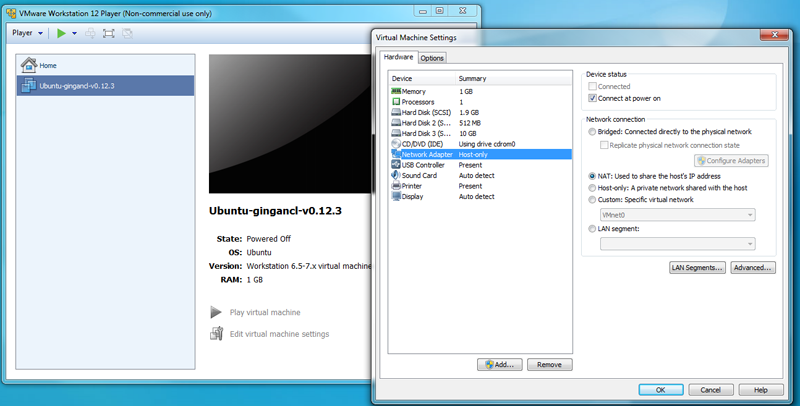The width and height of the screenshot is (800, 406).
Task: Select the LAN segment radio button
Action: tap(592, 229)
